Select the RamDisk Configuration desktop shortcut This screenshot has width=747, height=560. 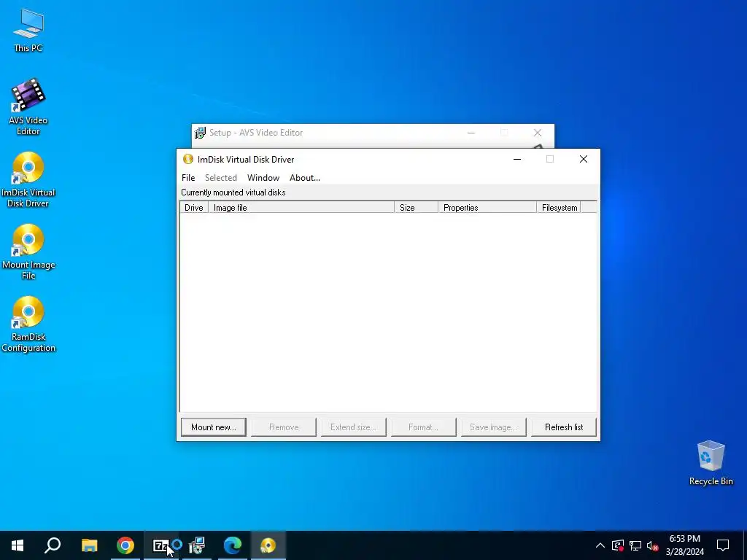[x=28, y=324]
